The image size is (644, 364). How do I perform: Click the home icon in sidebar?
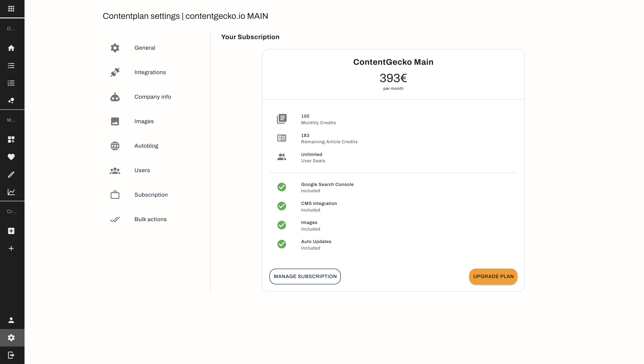tap(11, 48)
